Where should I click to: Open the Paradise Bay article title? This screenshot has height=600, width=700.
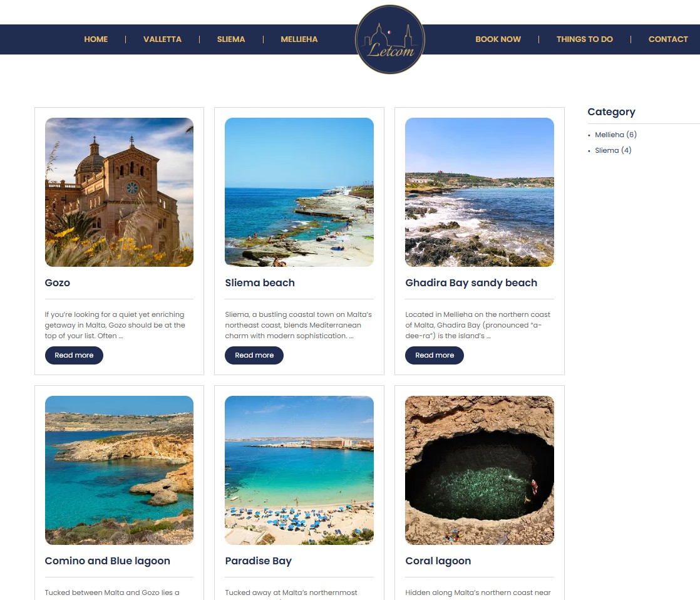tap(259, 561)
